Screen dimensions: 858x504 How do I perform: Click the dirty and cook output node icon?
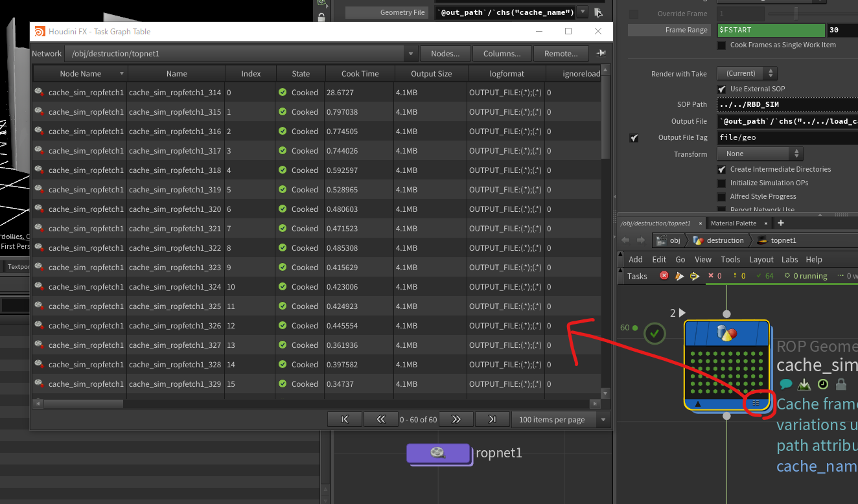point(679,276)
